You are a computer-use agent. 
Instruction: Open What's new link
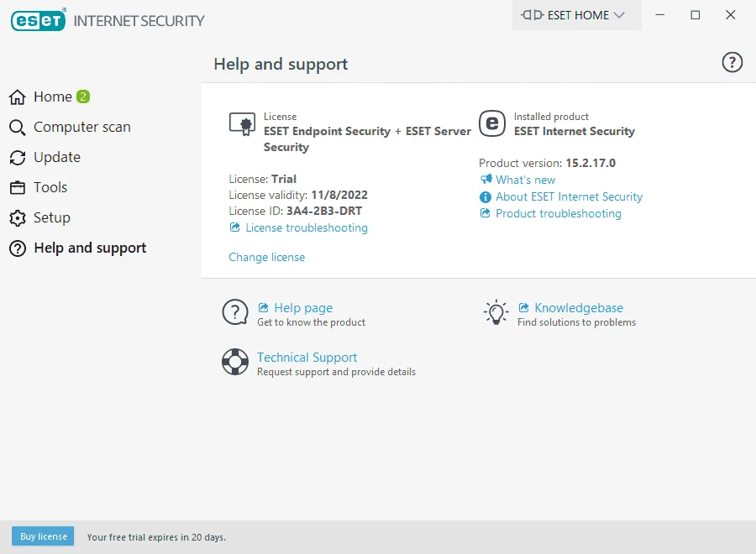click(x=525, y=180)
